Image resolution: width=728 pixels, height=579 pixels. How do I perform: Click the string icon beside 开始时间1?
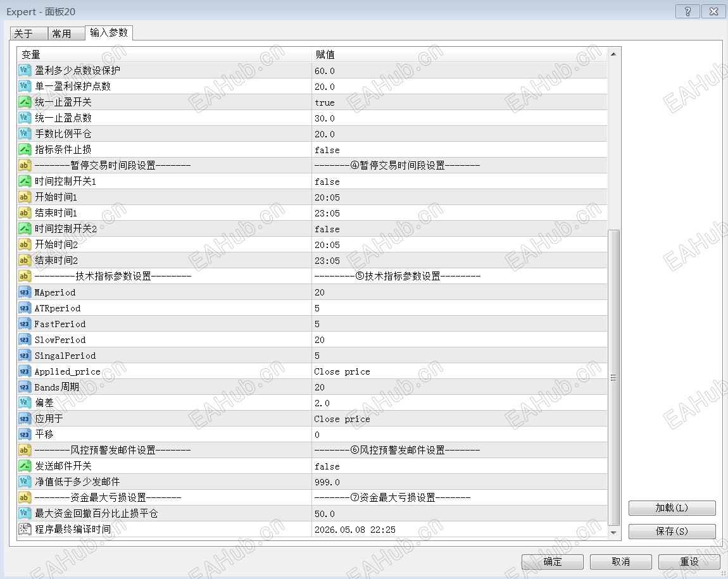click(24, 197)
